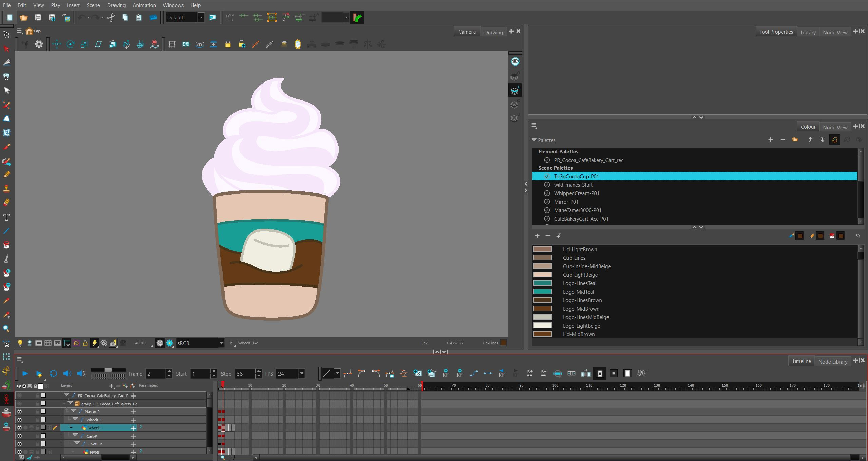Play the scene from timeline
Viewport: 868px width, 461px height.
click(25, 374)
